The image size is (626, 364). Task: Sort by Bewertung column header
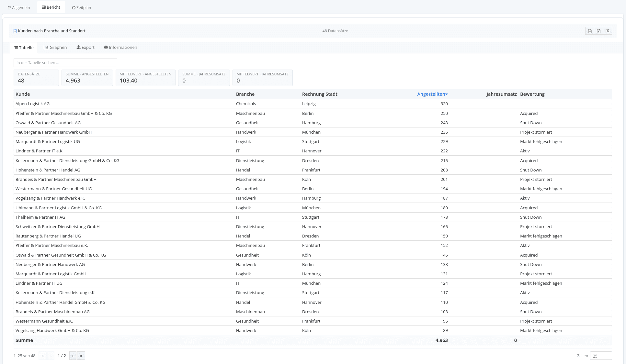tap(532, 94)
